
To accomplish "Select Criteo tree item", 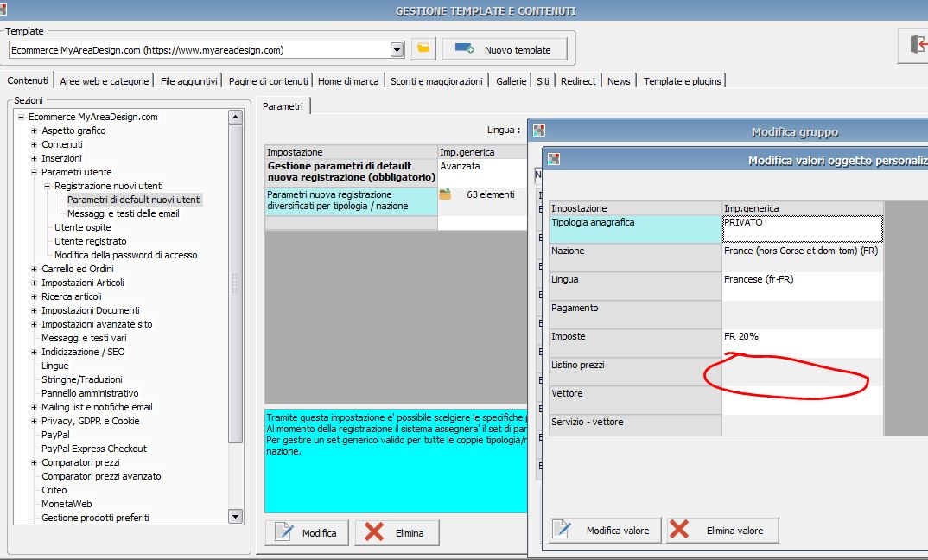I will coord(54,490).
